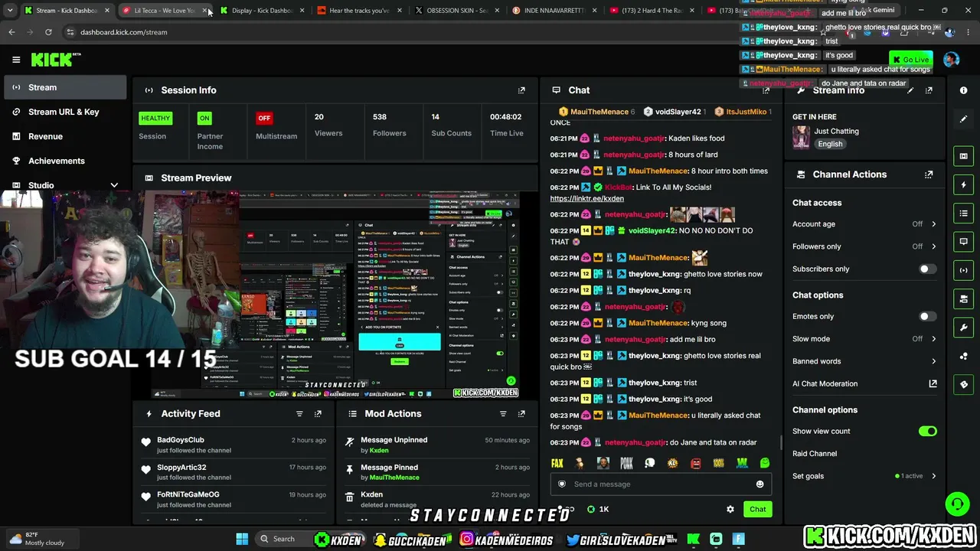Image resolution: width=980 pixels, height=551 pixels.
Task: Pop out the Chat panel
Action: (766, 90)
